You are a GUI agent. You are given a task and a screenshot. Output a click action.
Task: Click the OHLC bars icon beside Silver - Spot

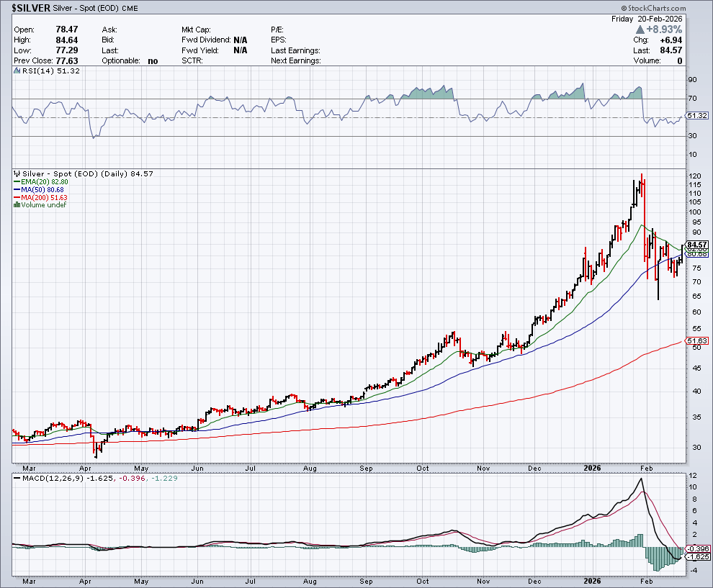(x=17, y=173)
